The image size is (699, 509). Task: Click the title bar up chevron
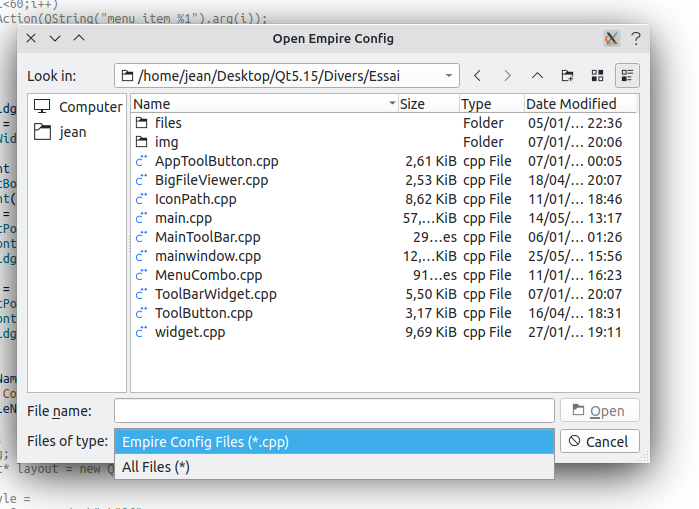tap(79, 38)
